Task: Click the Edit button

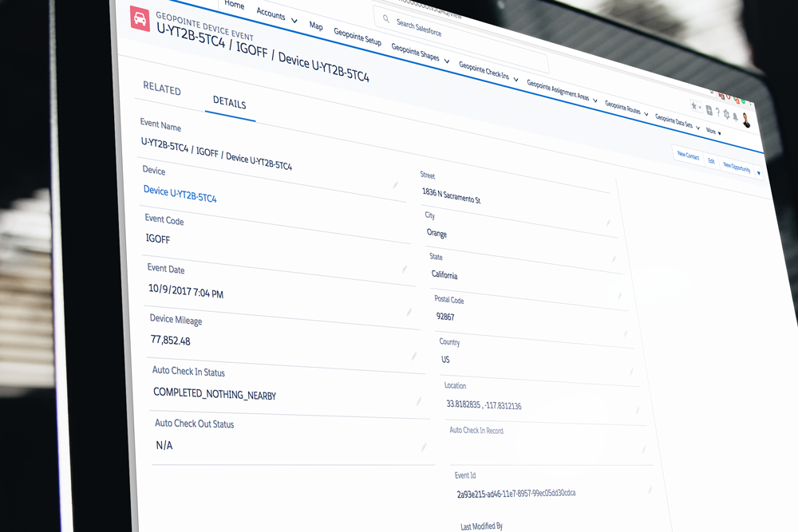Action: (712, 161)
